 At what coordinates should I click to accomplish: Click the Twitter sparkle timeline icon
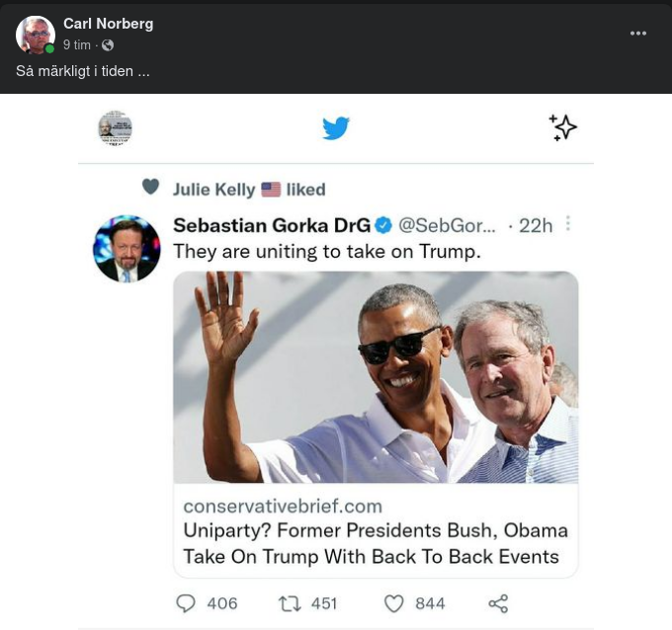[x=562, y=127]
